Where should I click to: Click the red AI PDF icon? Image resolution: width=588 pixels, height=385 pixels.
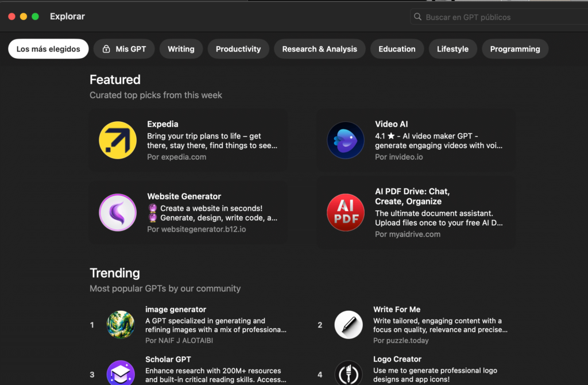pyautogui.click(x=345, y=213)
